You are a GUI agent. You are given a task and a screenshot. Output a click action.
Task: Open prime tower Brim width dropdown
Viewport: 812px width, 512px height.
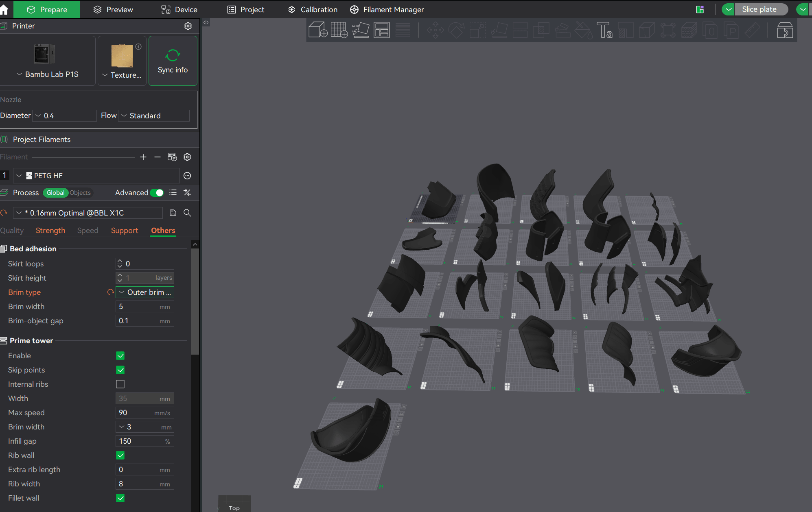pos(145,427)
